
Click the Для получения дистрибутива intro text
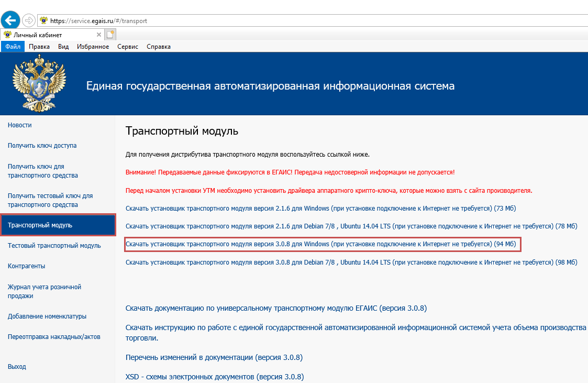pyautogui.click(x=248, y=154)
